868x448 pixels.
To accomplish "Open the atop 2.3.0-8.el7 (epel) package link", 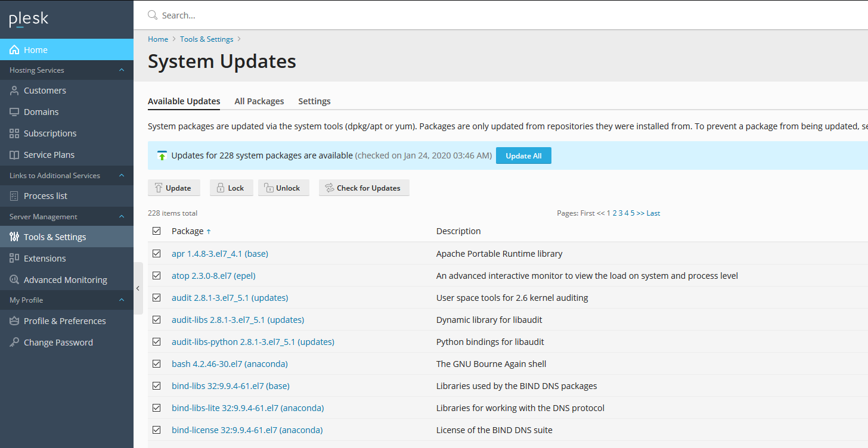I will click(x=213, y=276).
